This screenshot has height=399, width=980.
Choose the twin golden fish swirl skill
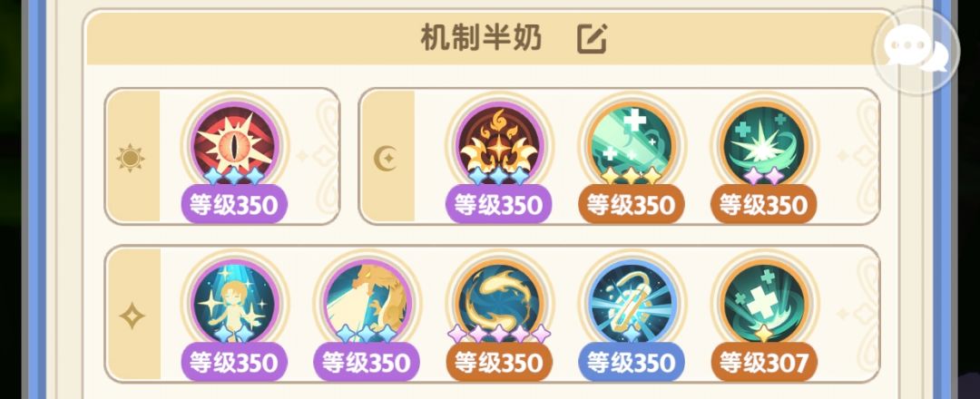499,303
